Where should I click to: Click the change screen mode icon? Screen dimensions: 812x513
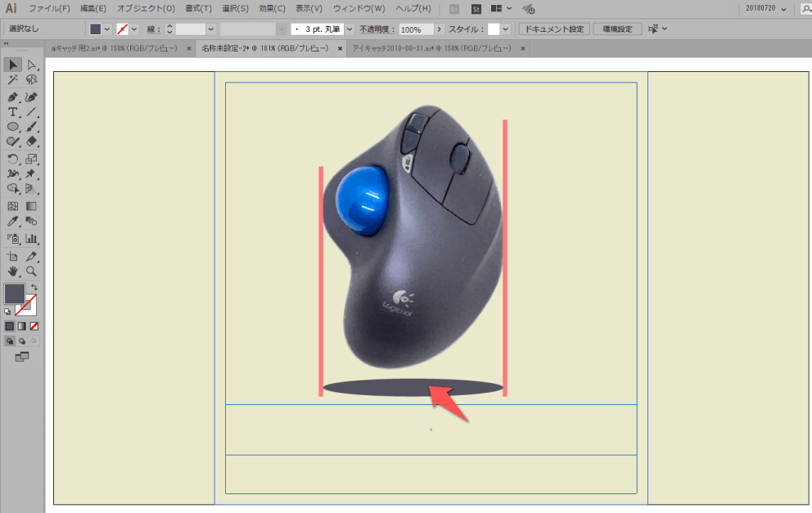click(x=22, y=357)
